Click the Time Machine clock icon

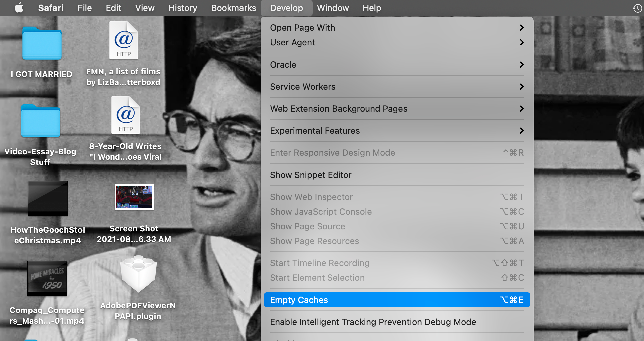click(637, 8)
